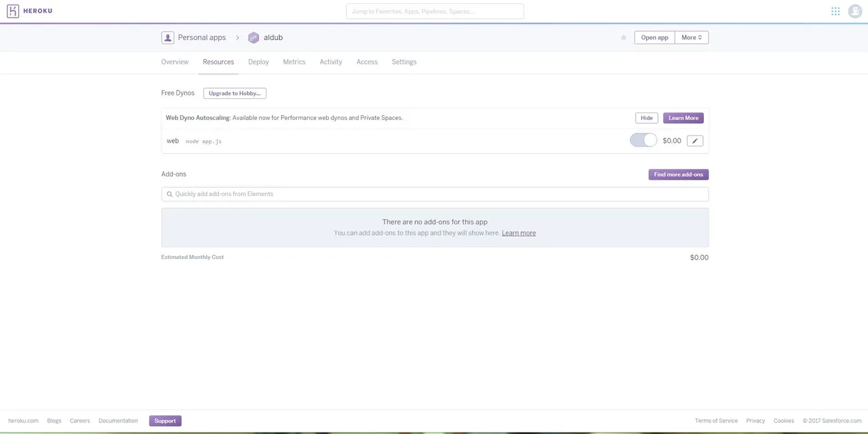Click 'There are no add-ons for this app'
868x434 pixels.
(x=435, y=222)
